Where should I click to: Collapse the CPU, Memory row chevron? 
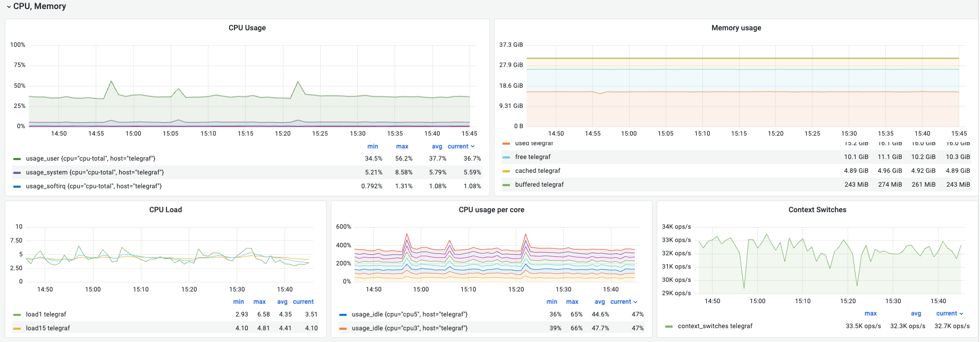coord(9,7)
